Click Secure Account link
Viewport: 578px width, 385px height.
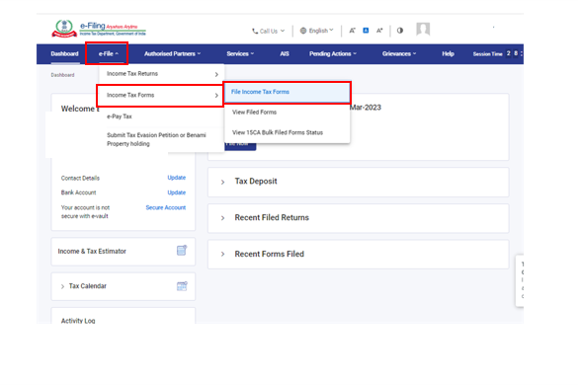tap(166, 208)
